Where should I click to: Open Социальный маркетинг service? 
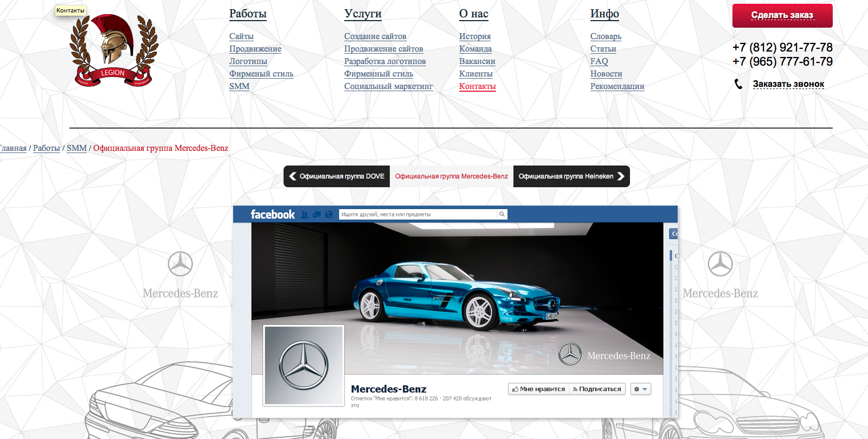pos(389,86)
